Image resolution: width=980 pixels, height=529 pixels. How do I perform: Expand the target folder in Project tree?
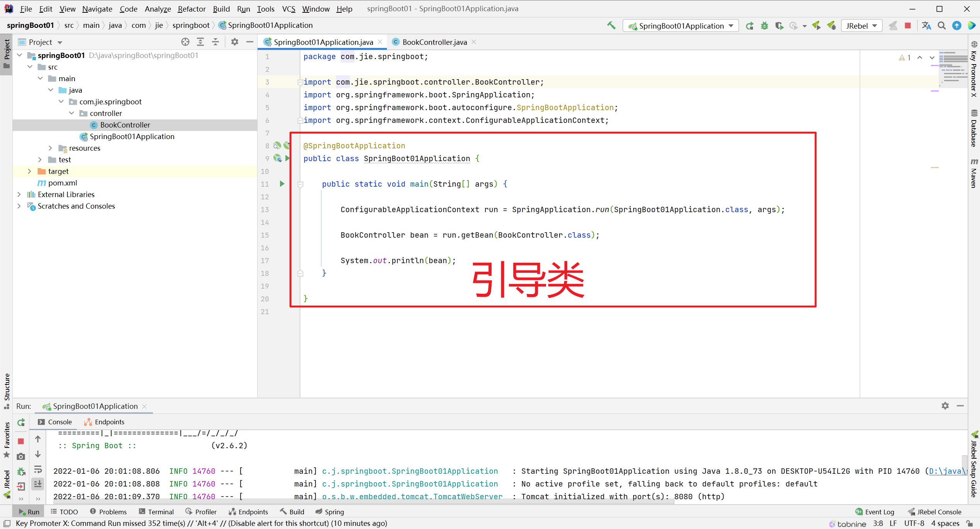30,171
